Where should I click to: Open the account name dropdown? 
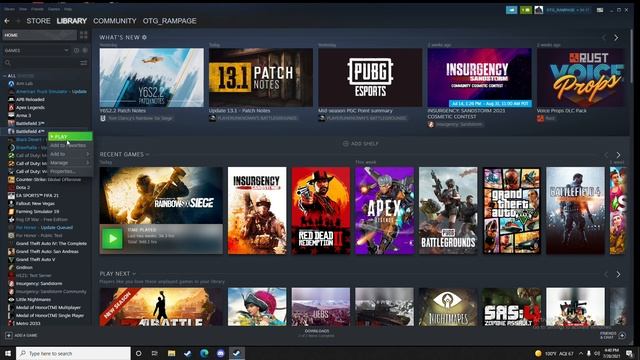[567, 10]
